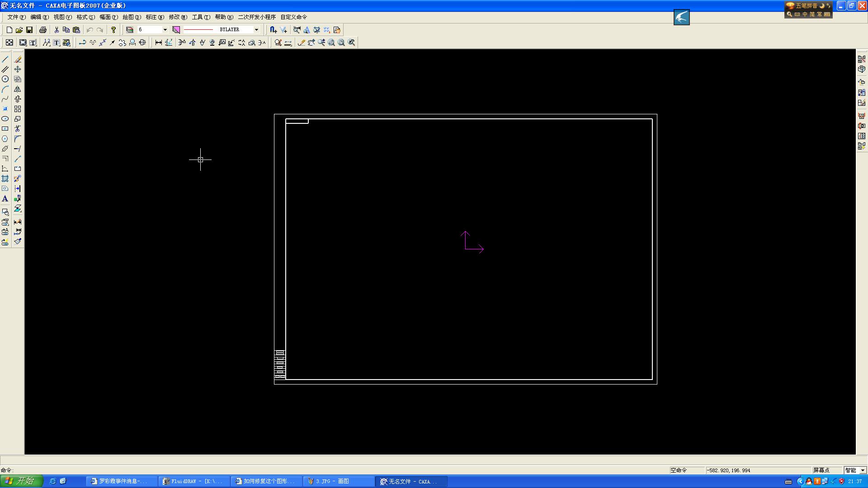Activate the Text annotation tool (A)

[5, 199]
